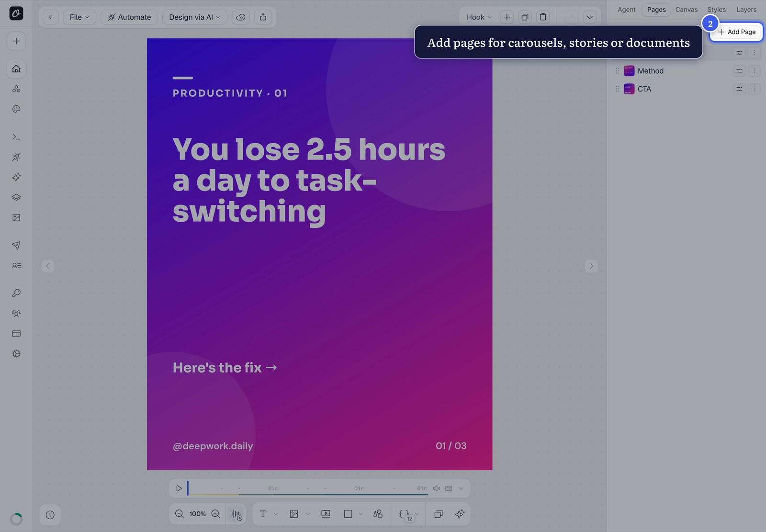Switch to the Agent tab
Viewport: 766px width, 532px height.
626,10
